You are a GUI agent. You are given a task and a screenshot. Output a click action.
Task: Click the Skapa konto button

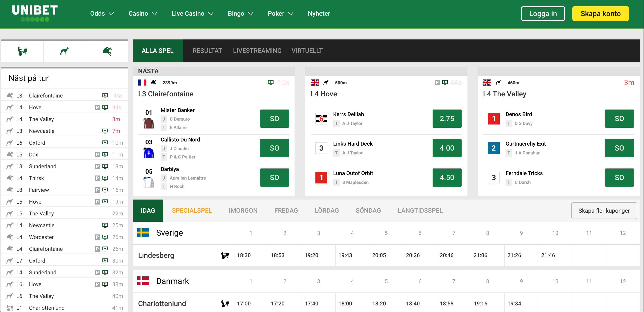(600, 14)
